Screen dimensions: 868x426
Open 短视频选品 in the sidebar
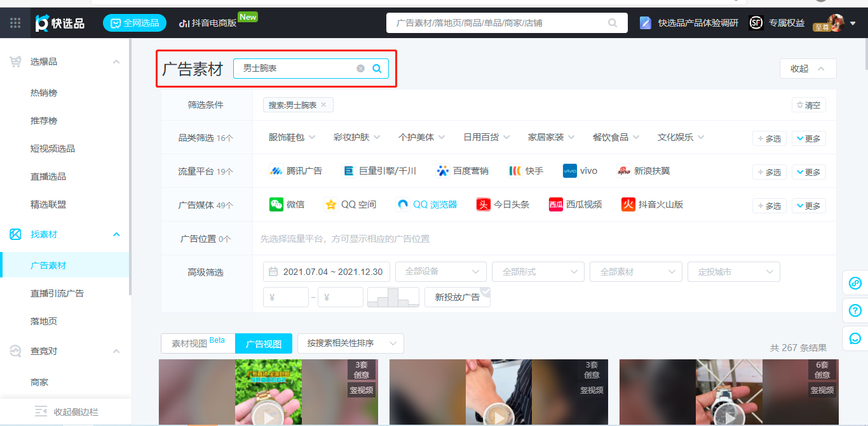53,149
